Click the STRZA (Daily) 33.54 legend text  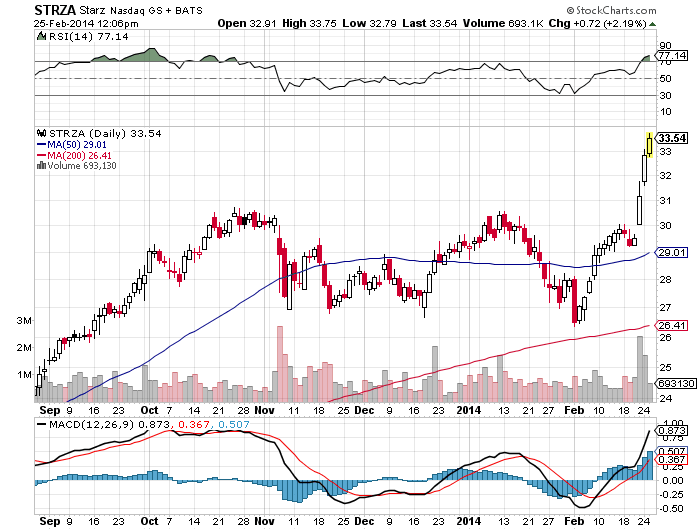[105, 133]
